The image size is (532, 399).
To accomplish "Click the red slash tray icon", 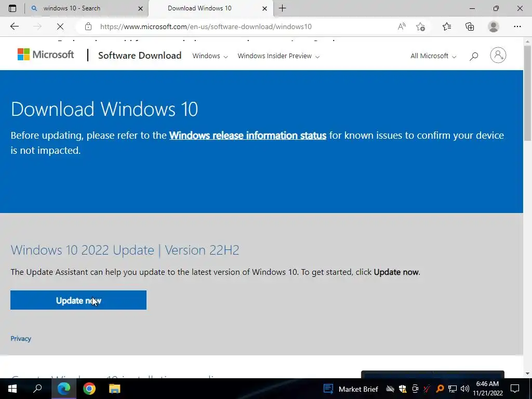I will 427,389.
